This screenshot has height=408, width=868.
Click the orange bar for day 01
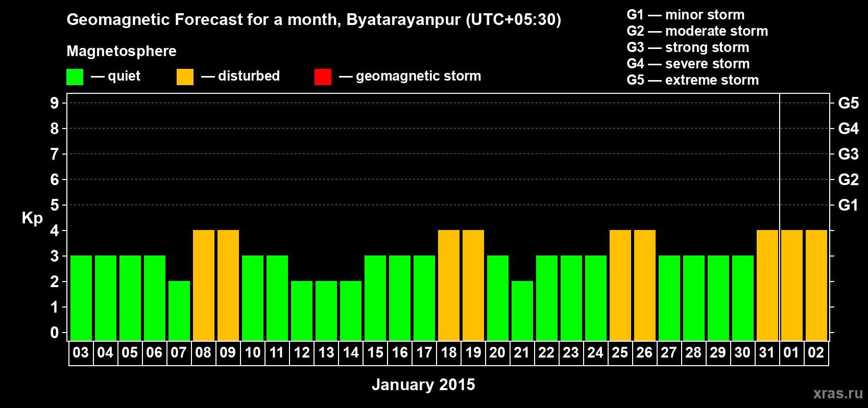(x=792, y=285)
